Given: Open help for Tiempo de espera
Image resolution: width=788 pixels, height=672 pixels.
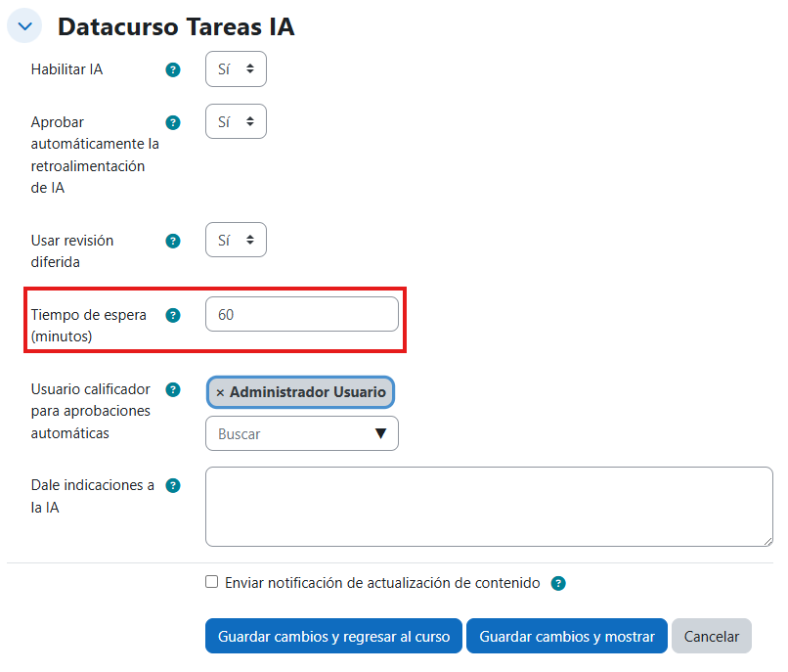Looking at the screenshot, I should [173, 315].
